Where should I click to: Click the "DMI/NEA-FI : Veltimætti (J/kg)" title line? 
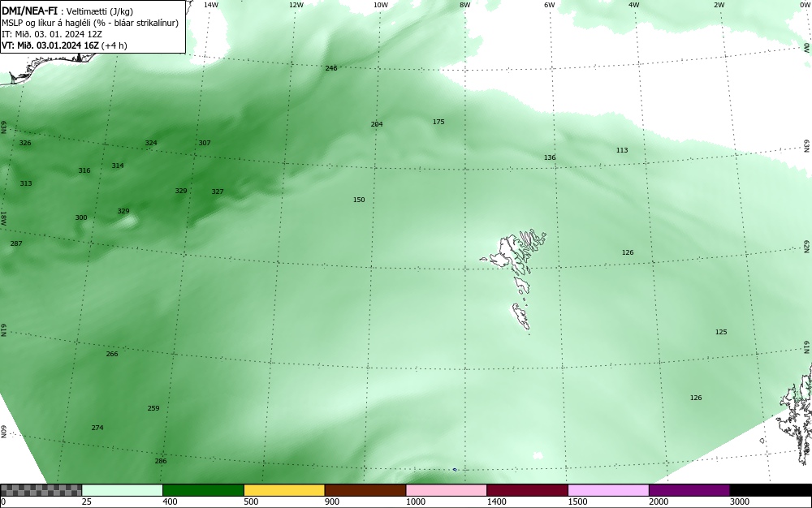click(x=67, y=11)
